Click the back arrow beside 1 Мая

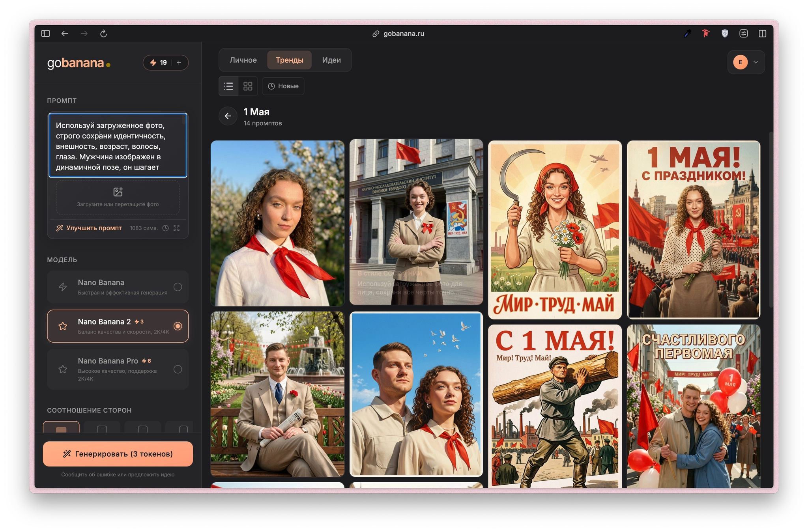tap(228, 116)
